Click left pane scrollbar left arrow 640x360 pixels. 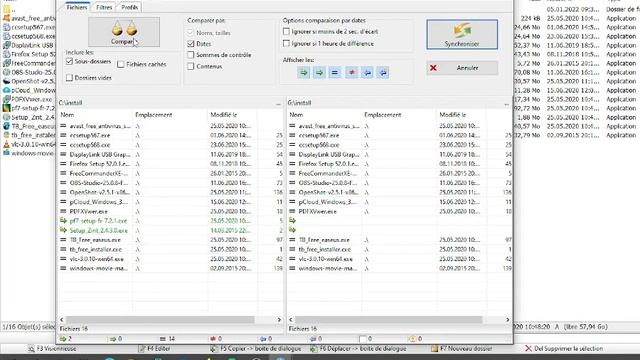[x=62, y=320]
